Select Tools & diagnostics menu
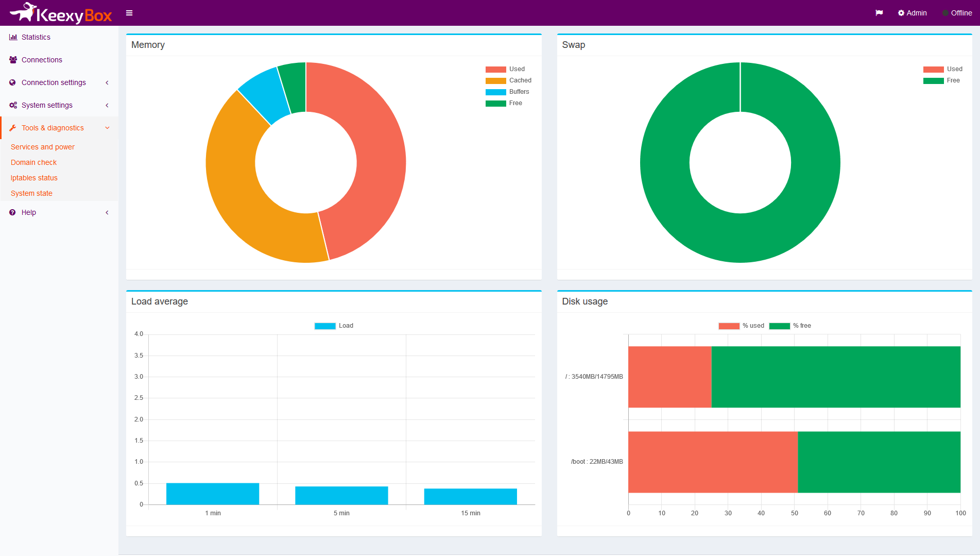This screenshot has width=980, height=556. tap(59, 128)
